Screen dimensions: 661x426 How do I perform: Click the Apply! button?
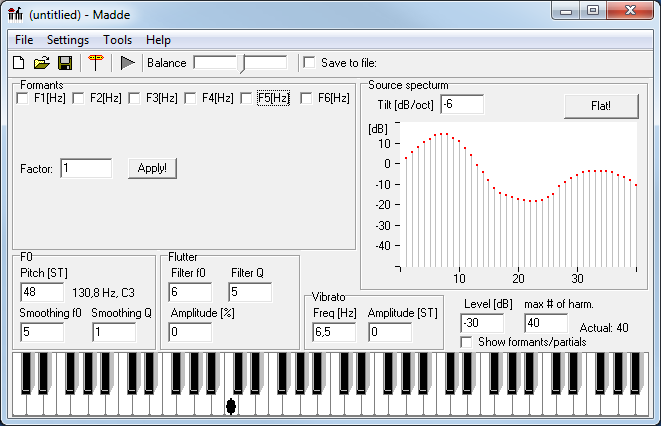click(152, 168)
